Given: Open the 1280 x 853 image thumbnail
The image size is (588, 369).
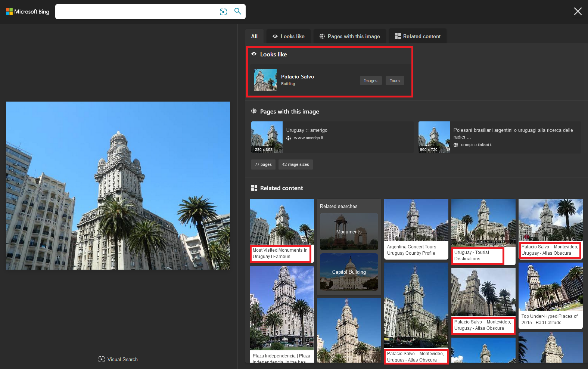Looking at the screenshot, I should pyautogui.click(x=267, y=137).
